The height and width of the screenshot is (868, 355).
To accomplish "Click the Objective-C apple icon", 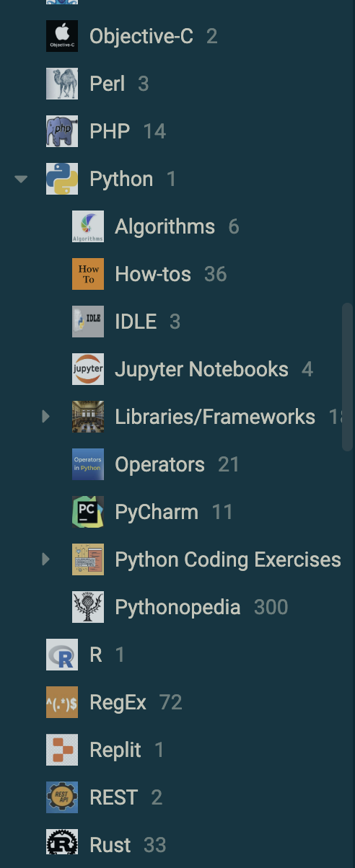I will pos(62,36).
